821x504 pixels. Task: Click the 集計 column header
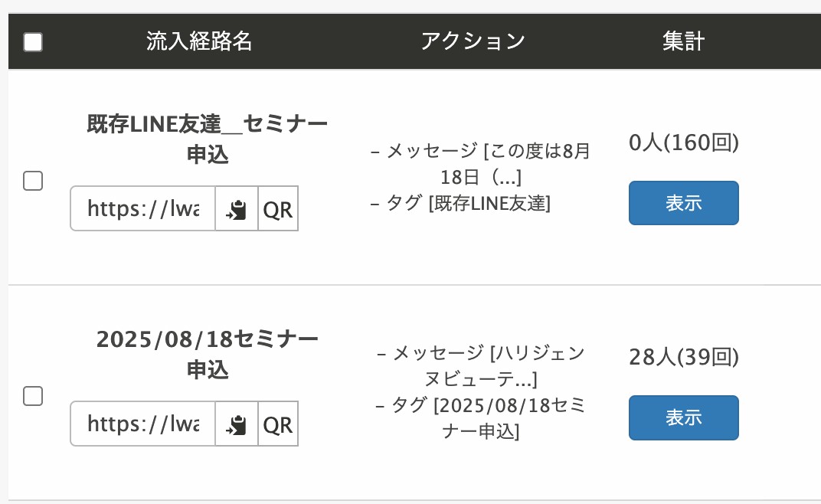[x=683, y=41]
